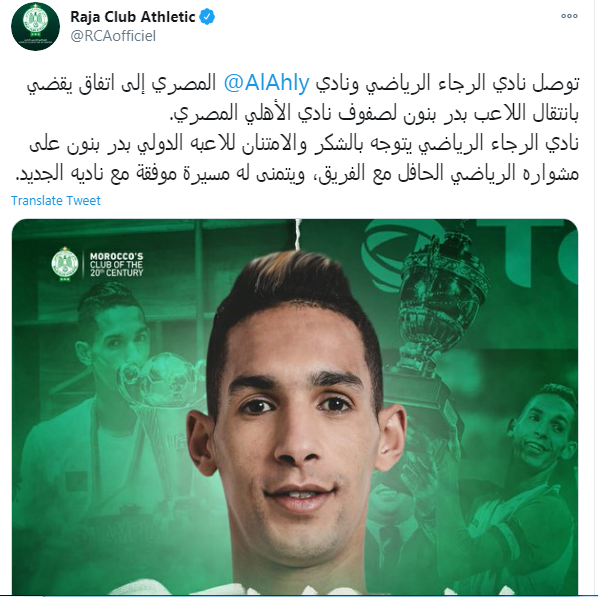Screen dimensions: 598x597
Task: Click the Raja Club Athletic profile avatar
Action: pyautogui.click(x=35, y=26)
